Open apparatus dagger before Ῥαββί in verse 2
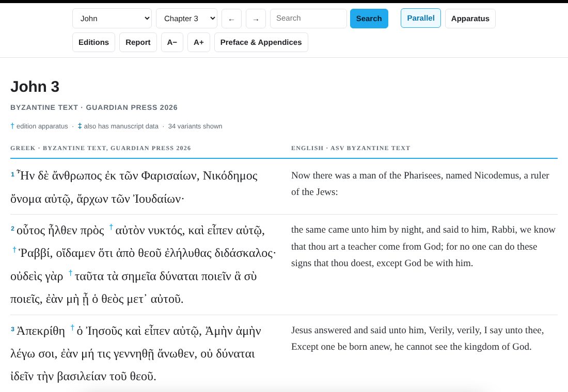568x392 pixels. tap(14, 250)
